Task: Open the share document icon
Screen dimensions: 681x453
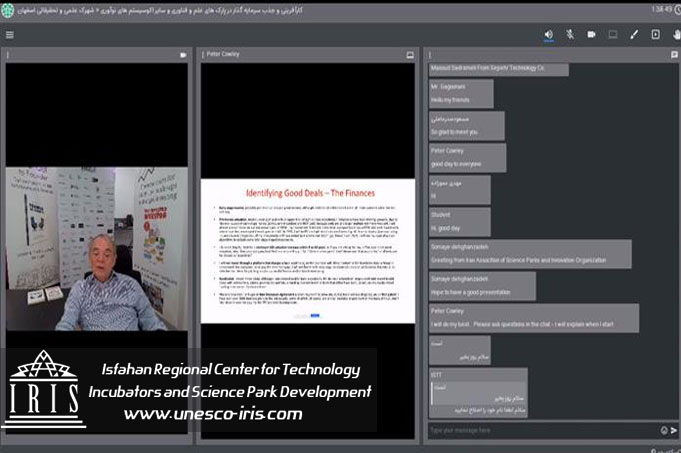Action: [x=655, y=34]
